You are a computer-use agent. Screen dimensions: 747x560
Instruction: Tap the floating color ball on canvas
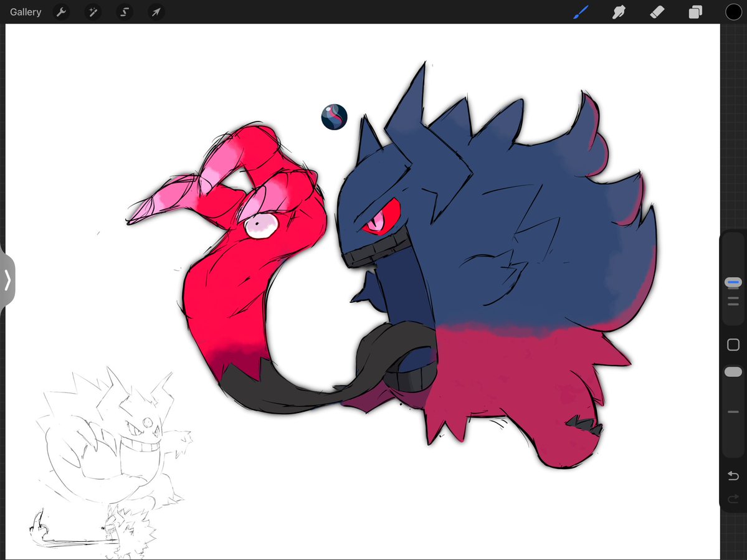[x=334, y=117]
